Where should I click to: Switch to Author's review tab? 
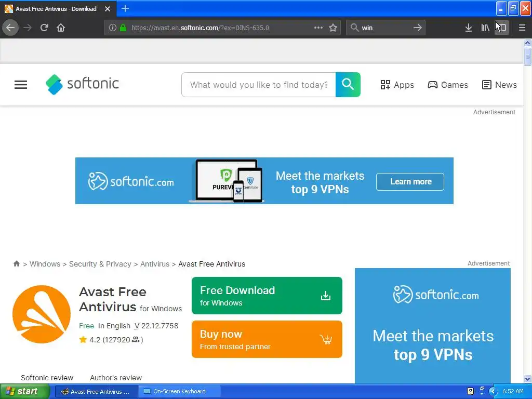116,378
